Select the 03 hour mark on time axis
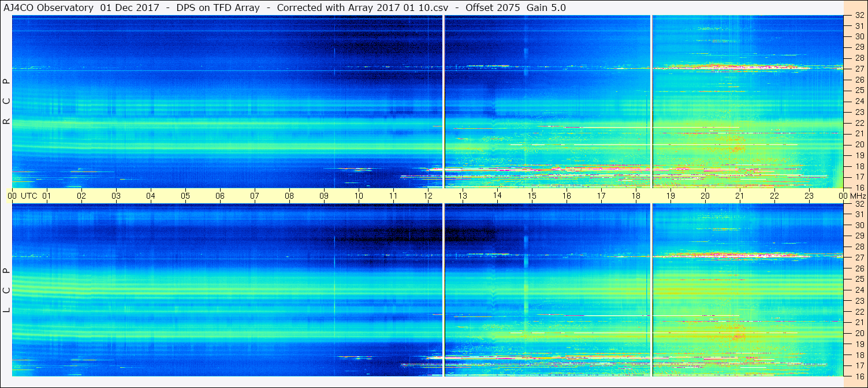Viewport: 868px width, 388px height. [116, 196]
